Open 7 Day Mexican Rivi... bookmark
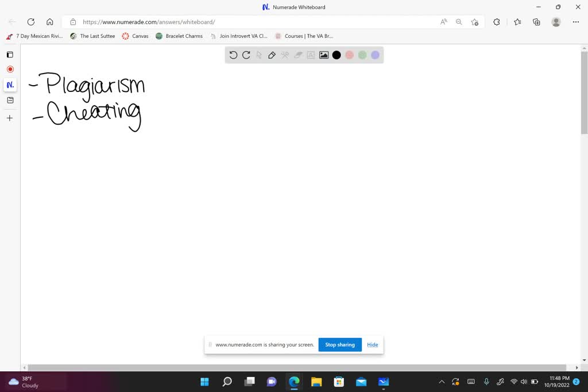Image resolution: width=588 pixels, height=392 pixels. point(34,36)
